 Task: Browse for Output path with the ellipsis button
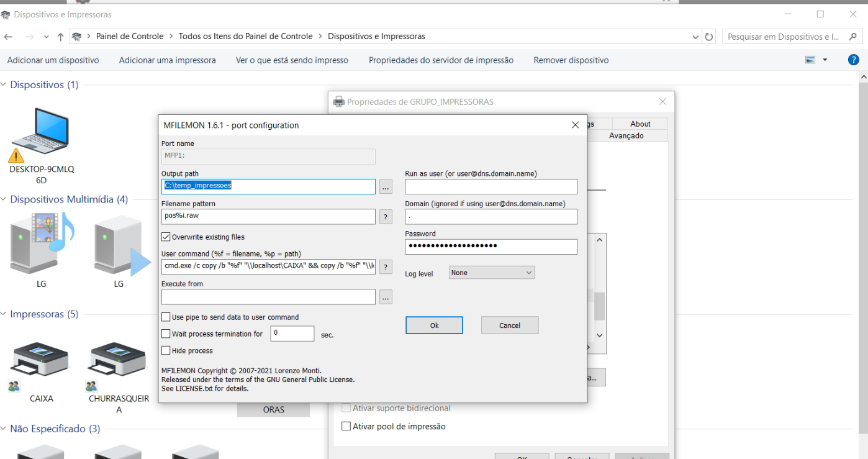(x=386, y=186)
